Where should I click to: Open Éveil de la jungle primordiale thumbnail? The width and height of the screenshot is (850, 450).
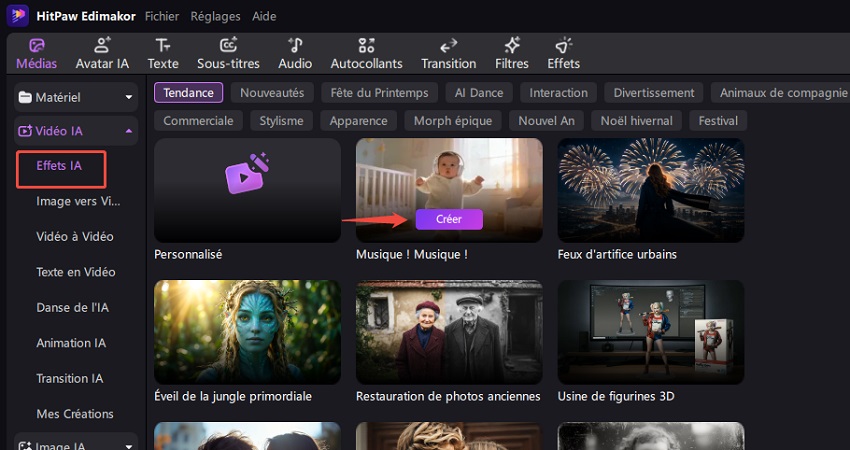tap(247, 332)
